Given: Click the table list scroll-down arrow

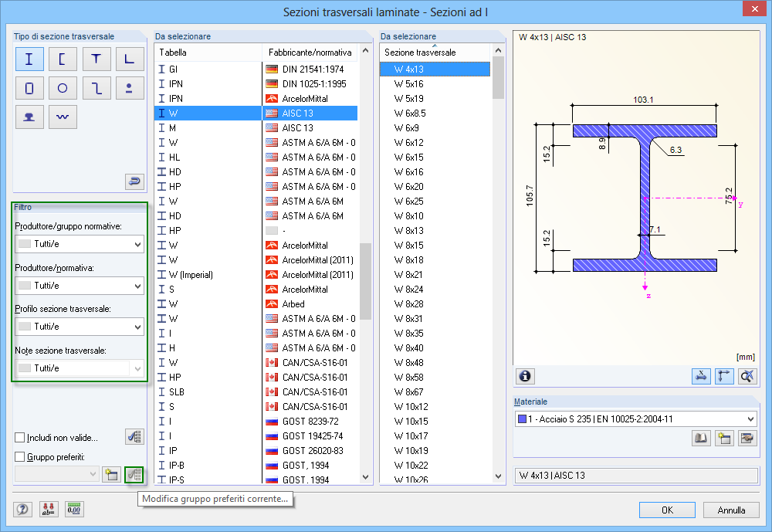Looking at the screenshot, I should tap(365, 477).
